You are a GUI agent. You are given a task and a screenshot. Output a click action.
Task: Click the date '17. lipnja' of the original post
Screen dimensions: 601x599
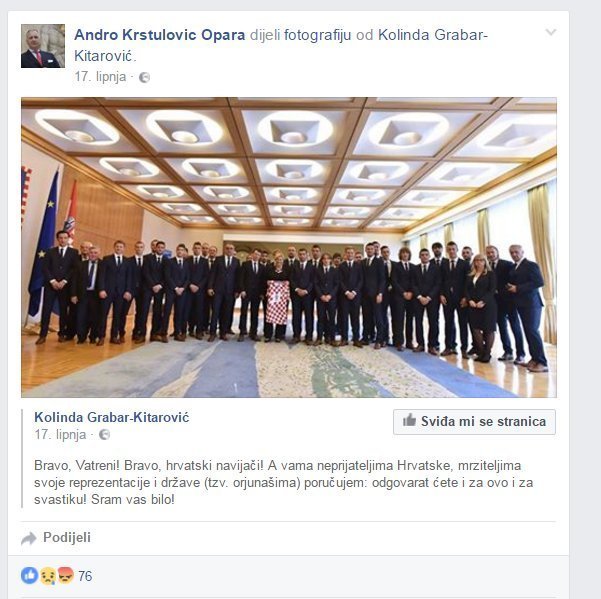(x=60, y=435)
